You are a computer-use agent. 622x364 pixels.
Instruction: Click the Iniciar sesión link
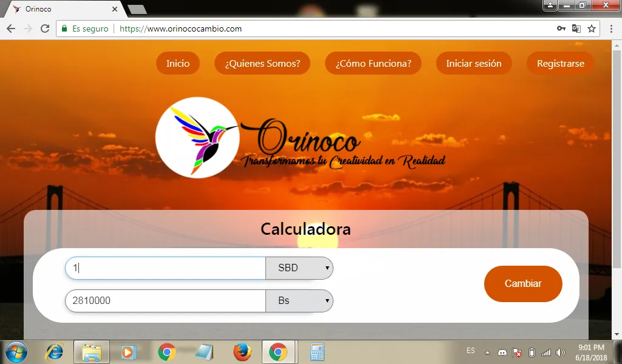474,63
